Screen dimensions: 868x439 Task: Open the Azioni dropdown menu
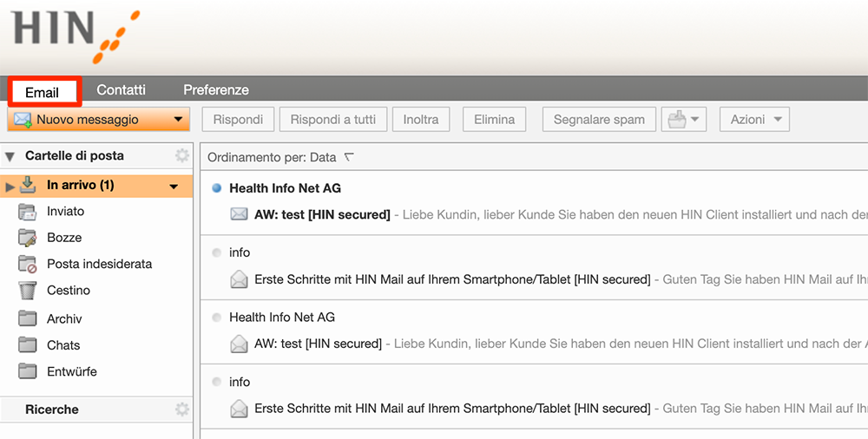pos(754,120)
